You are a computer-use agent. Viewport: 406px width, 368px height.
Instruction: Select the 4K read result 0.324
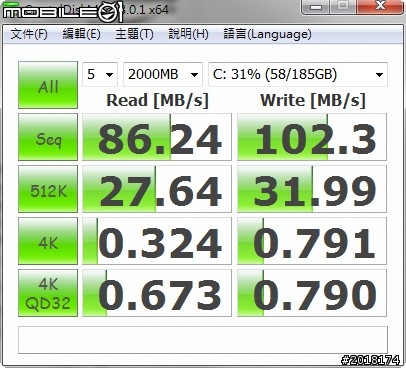(157, 241)
